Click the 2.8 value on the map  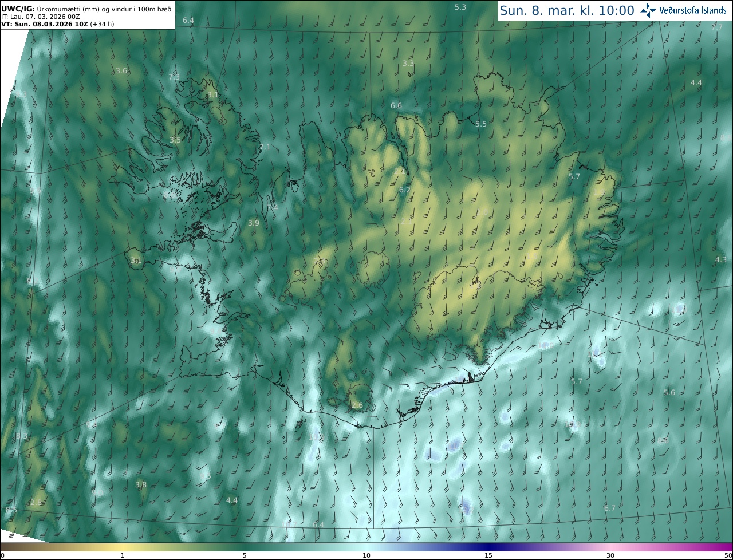tap(36, 502)
